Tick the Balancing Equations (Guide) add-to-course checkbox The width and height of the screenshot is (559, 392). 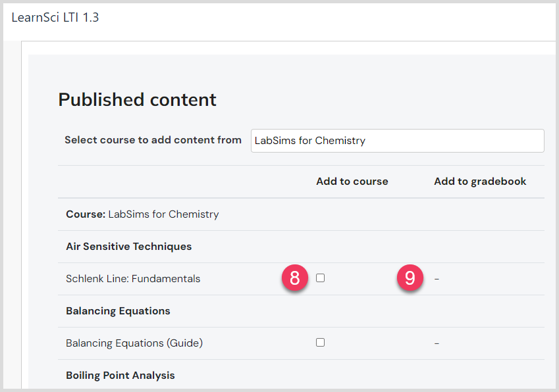(x=320, y=342)
